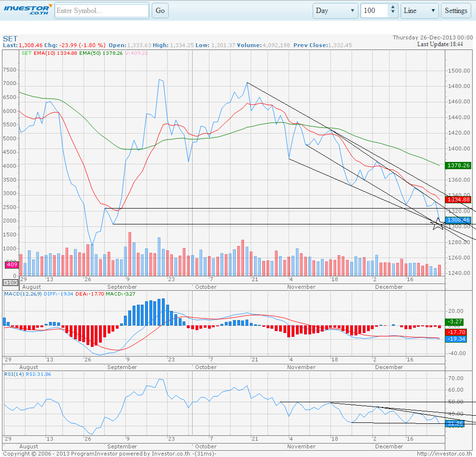Click the x10K volume scale badge

pos(10,283)
